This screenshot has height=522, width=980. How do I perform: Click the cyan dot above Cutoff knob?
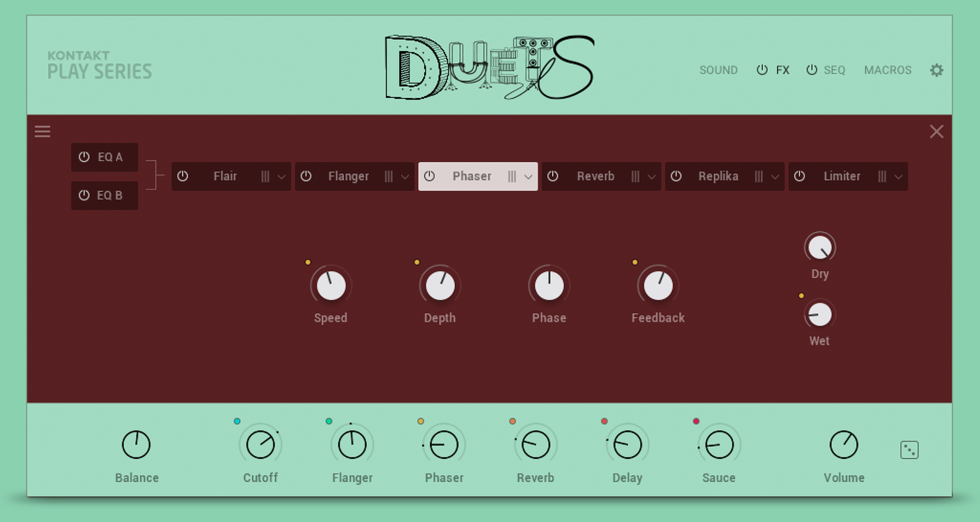(x=237, y=421)
